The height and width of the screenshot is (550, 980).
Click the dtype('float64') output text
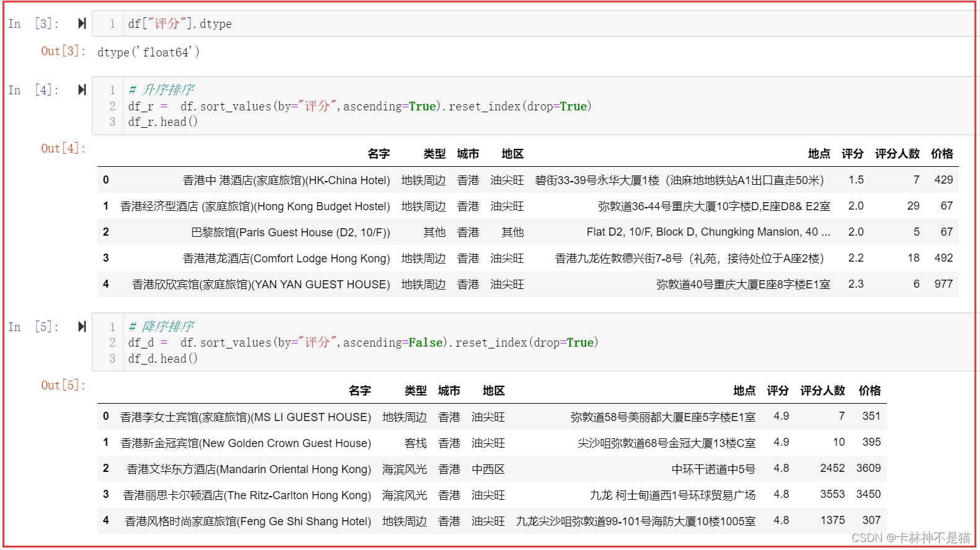(148, 52)
